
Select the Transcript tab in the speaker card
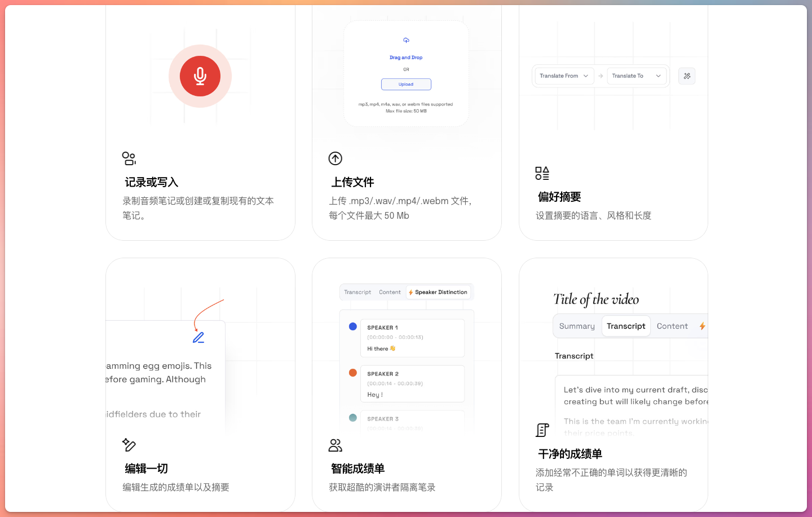(358, 291)
